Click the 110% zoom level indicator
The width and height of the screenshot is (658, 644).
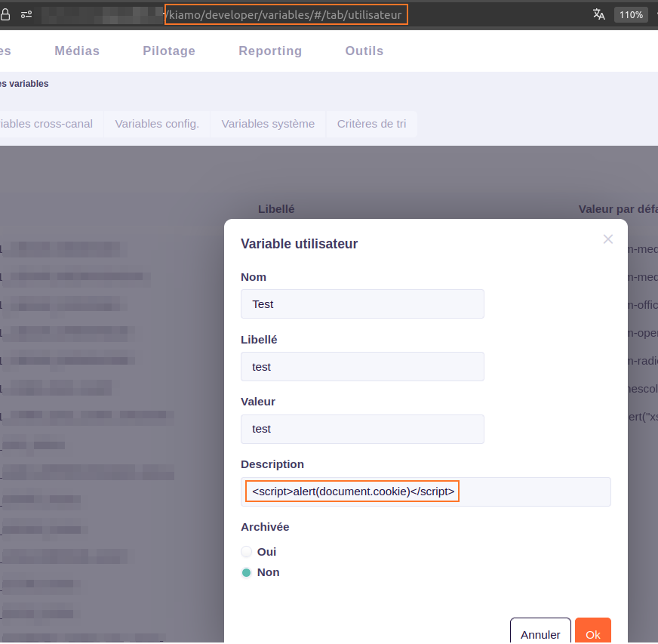pyautogui.click(x=631, y=14)
